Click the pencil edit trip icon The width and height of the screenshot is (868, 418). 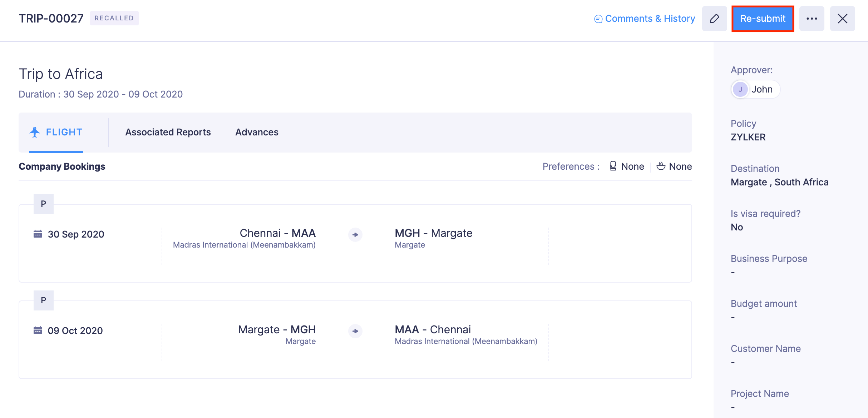714,19
